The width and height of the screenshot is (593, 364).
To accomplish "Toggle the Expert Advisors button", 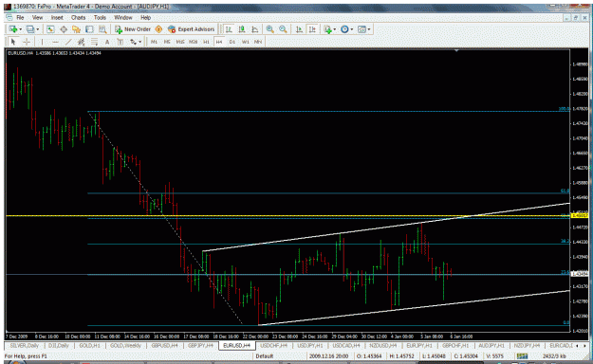I will tap(192, 29).
